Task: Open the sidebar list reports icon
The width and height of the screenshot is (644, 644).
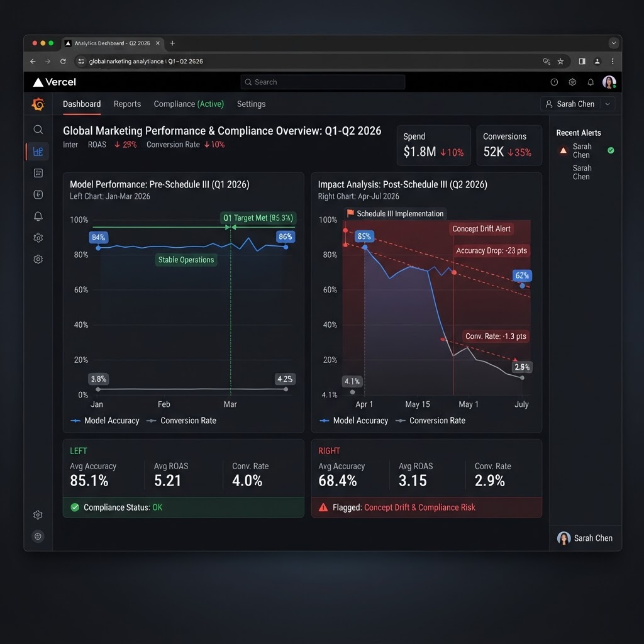Action: pos(38,173)
